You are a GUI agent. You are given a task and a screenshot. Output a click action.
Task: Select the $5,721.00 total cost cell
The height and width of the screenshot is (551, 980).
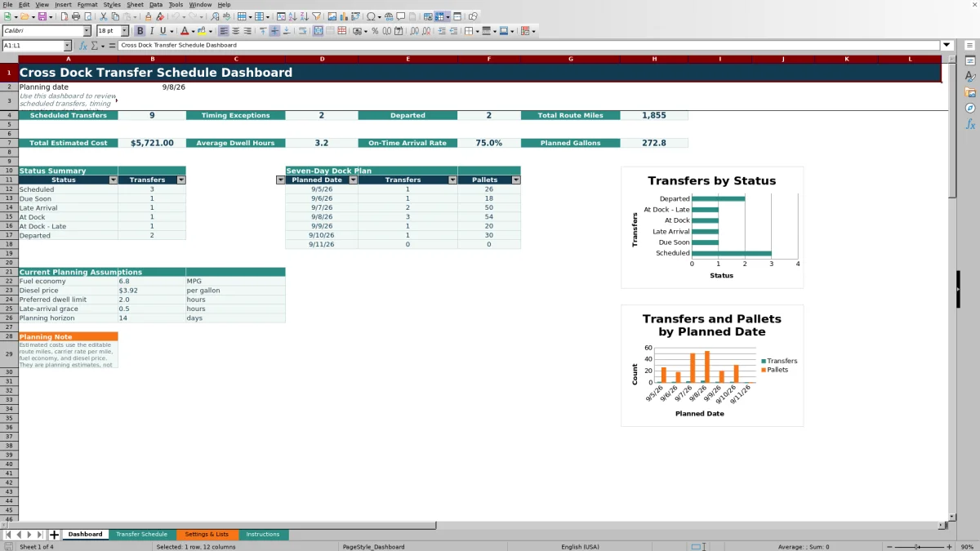(152, 143)
